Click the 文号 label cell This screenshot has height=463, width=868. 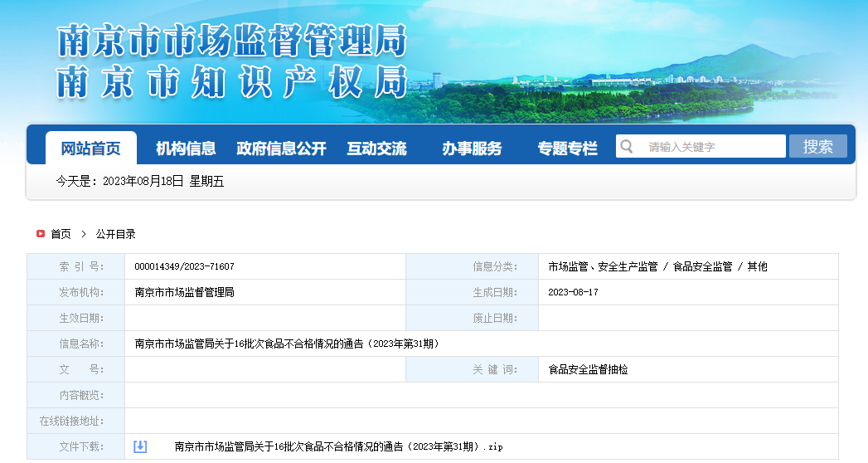point(75,369)
